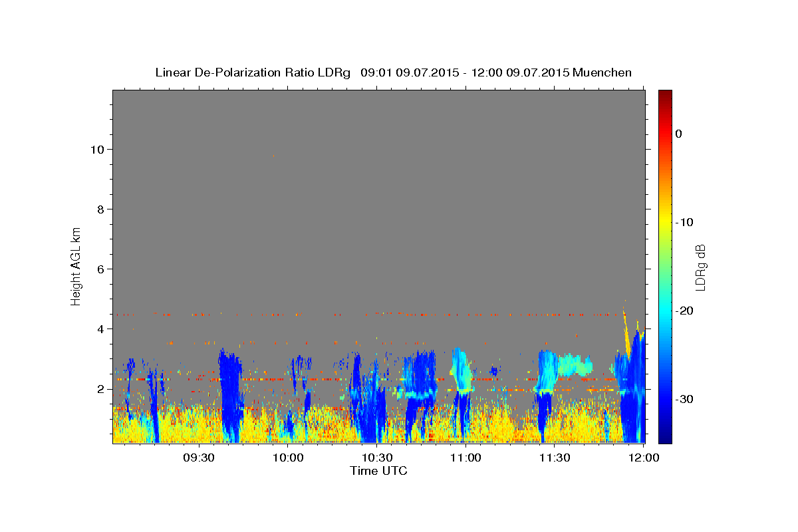The image size is (798, 532).
Task: Select the 10:00 time tick label
Action: point(287,458)
